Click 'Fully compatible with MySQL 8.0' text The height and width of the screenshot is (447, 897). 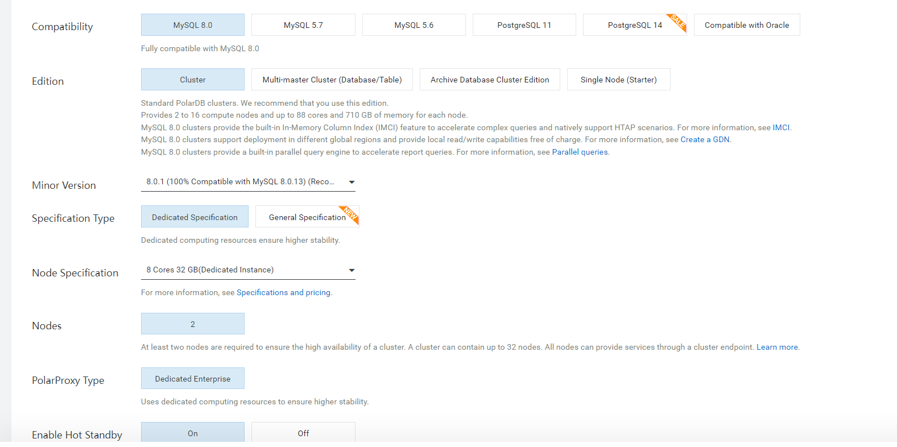[200, 49]
